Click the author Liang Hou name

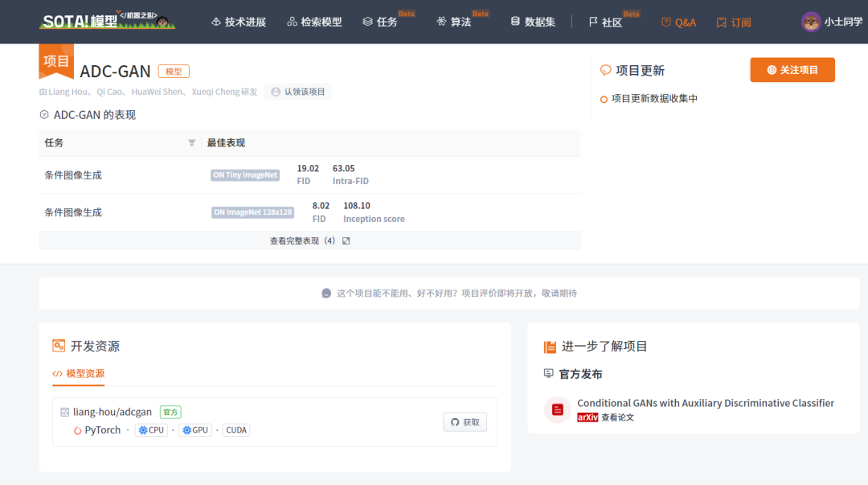[x=68, y=92]
